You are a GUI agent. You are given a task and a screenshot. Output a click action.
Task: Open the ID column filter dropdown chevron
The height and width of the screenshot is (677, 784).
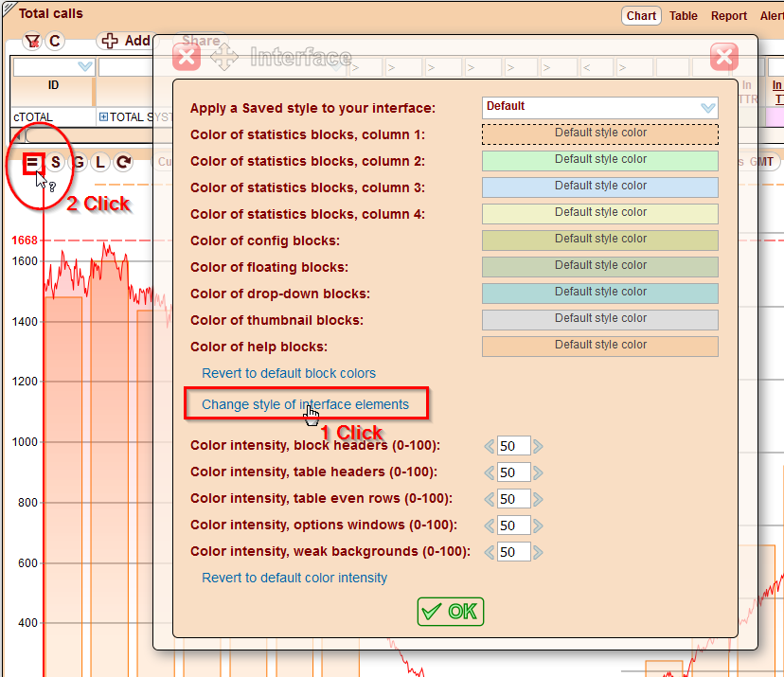coord(83,65)
